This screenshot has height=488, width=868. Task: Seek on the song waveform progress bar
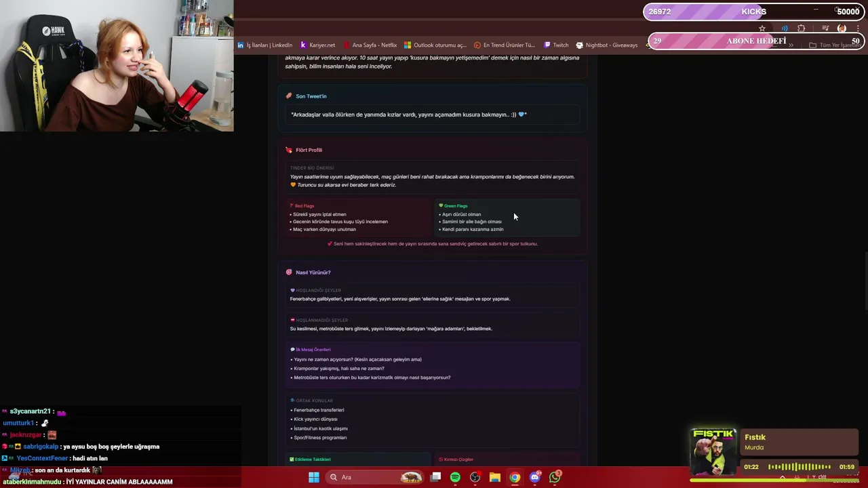click(800, 467)
